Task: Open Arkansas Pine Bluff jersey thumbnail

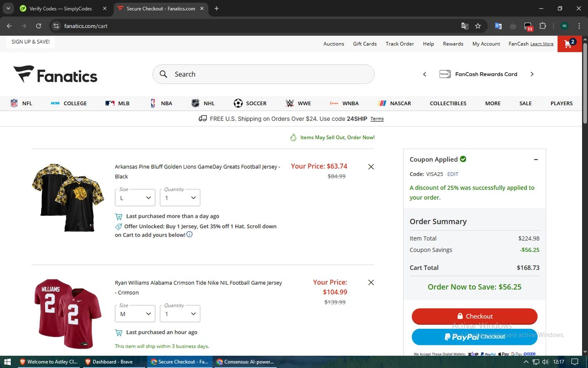Action: pos(68,198)
